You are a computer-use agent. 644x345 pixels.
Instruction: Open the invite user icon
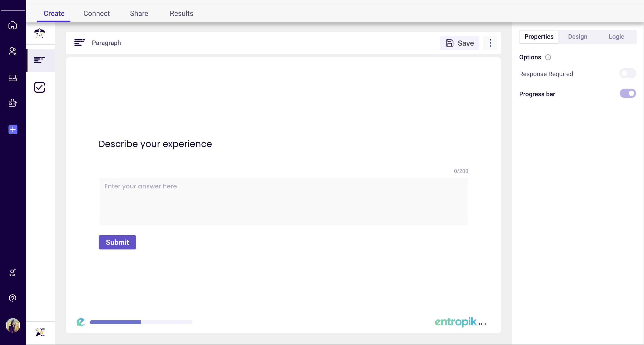pos(13,273)
